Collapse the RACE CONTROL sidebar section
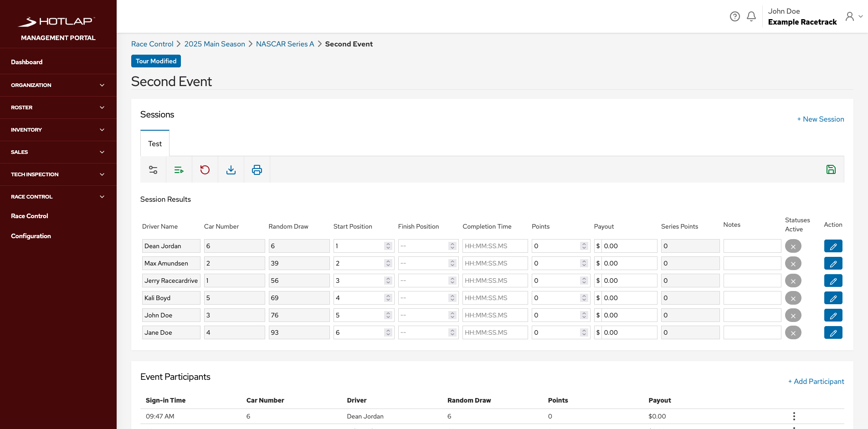 [58, 196]
